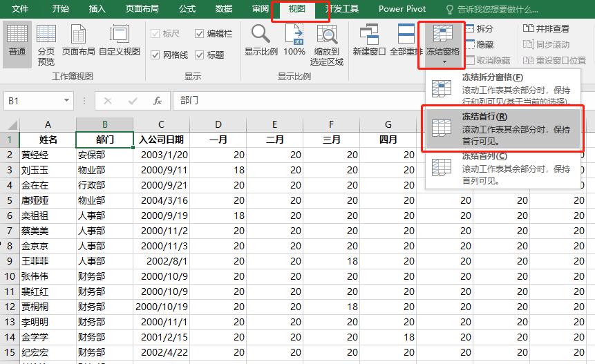Select row 12 header

tap(10, 307)
